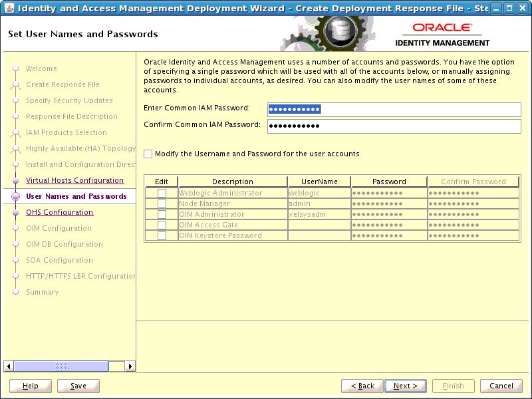The height and width of the screenshot is (399, 532).
Task: Close the wizard window
Action: (523, 8)
